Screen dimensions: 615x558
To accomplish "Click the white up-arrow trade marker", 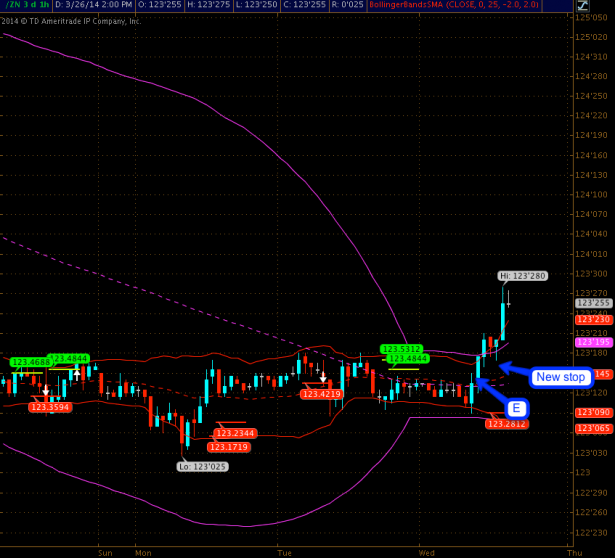I will click(77, 374).
